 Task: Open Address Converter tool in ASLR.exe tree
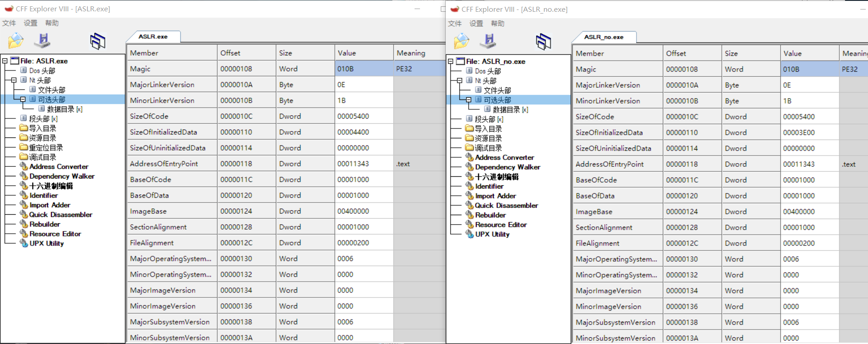click(x=59, y=167)
